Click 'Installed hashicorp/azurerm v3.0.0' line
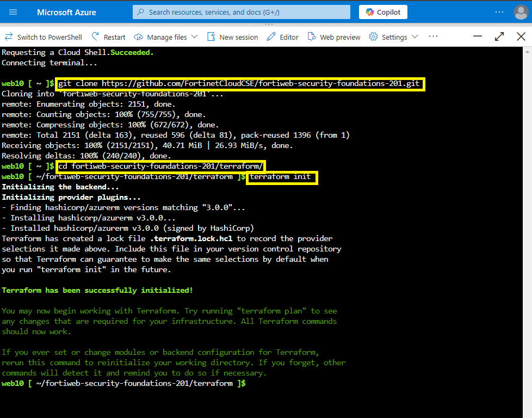The width and height of the screenshot is (532, 418). [x=128, y=228]
